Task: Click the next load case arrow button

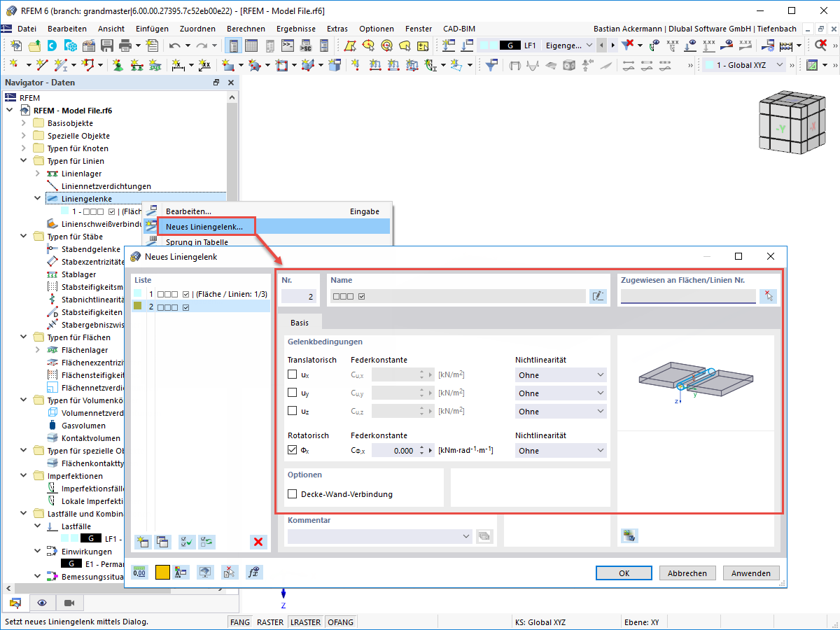Action: 615,45
